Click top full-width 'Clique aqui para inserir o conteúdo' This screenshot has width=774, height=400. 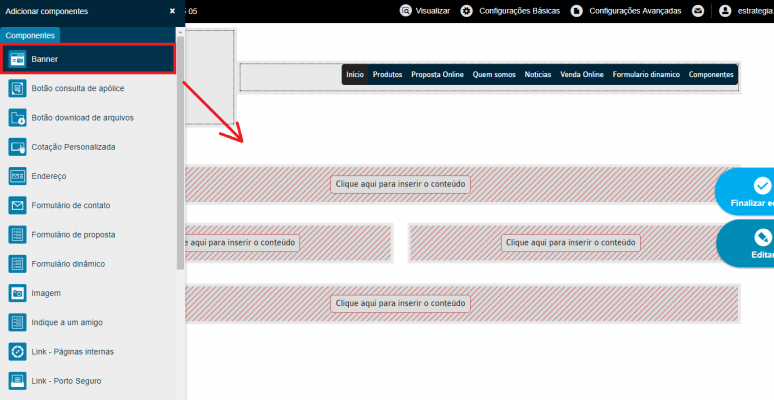(x=400, y=184)
